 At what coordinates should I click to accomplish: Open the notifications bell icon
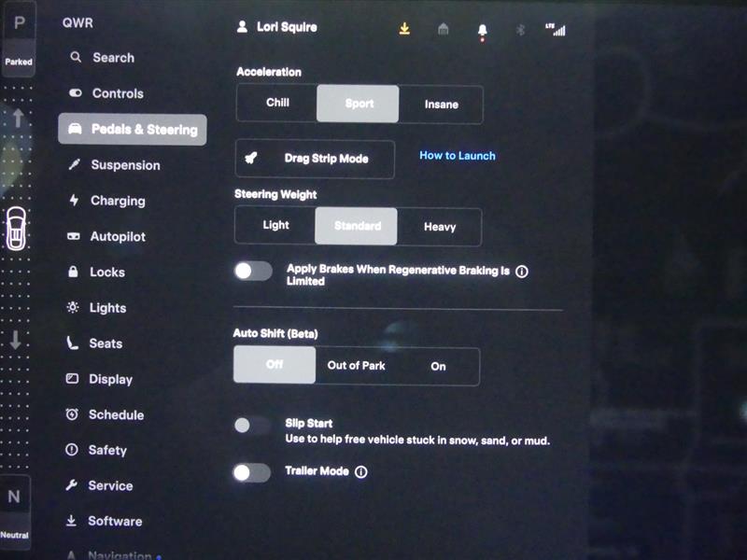click(482, 30)
